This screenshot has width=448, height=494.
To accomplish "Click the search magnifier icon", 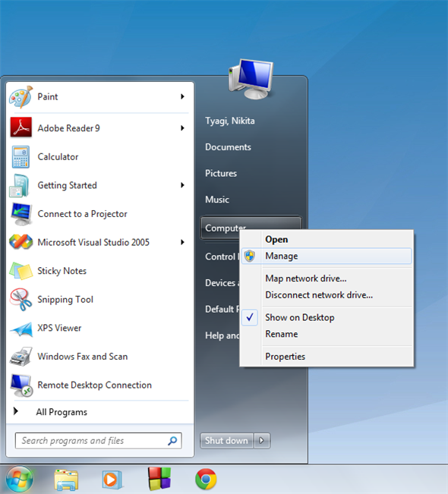I will (172, 441).
